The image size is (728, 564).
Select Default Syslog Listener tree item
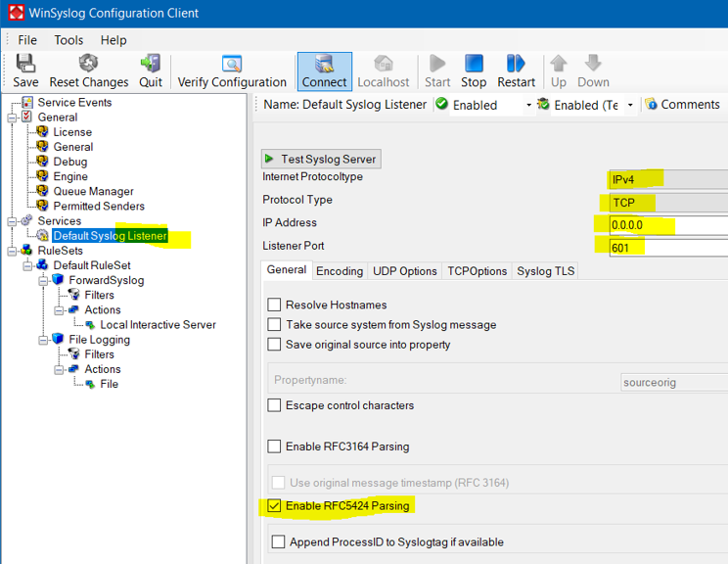[x=110, y=236]
